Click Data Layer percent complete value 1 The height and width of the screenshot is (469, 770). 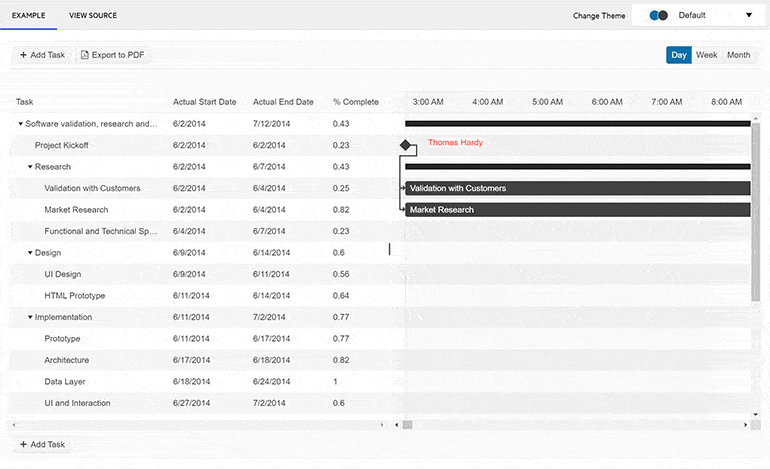[335, 382]
